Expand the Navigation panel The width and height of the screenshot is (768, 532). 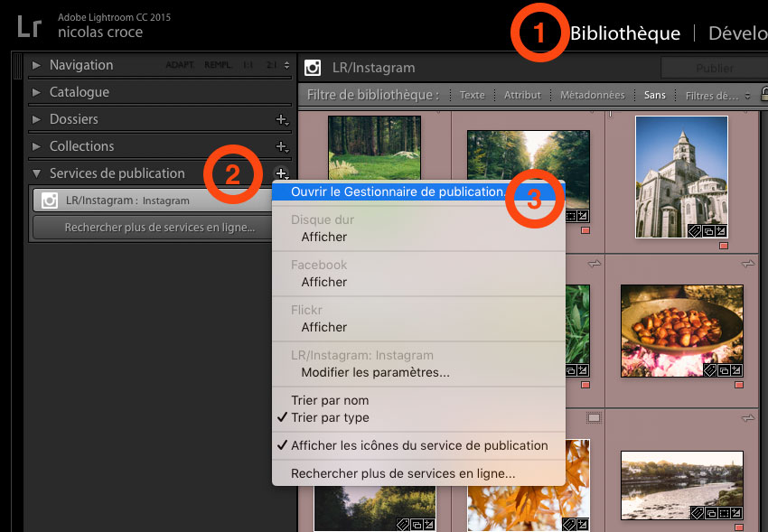tap(37, 65)
